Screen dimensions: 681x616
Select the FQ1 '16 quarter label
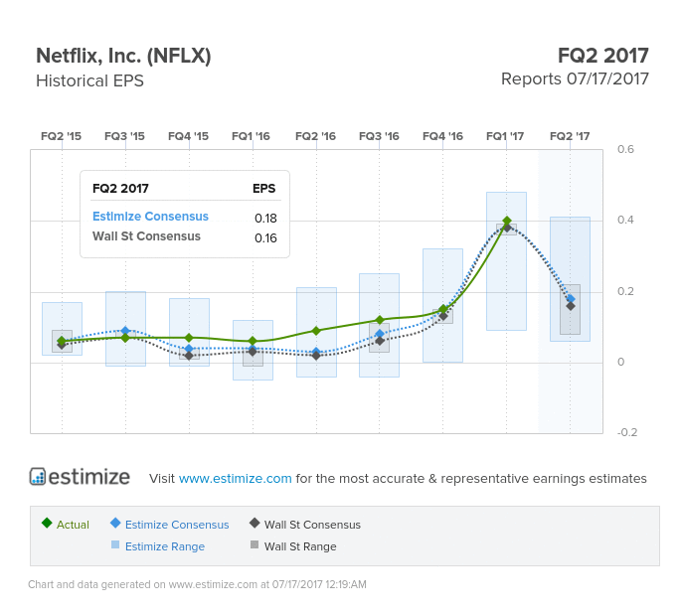(251, 136)
